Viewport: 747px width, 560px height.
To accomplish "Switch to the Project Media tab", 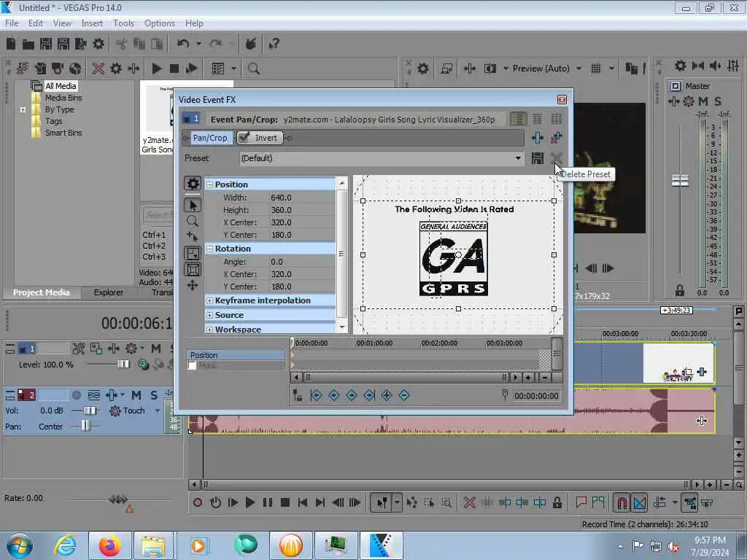I will pyautogui.click(x=42, y=292).
